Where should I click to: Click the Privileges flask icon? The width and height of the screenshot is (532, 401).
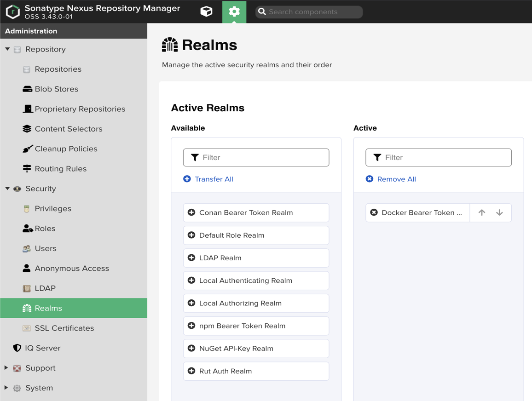[27, 208]
